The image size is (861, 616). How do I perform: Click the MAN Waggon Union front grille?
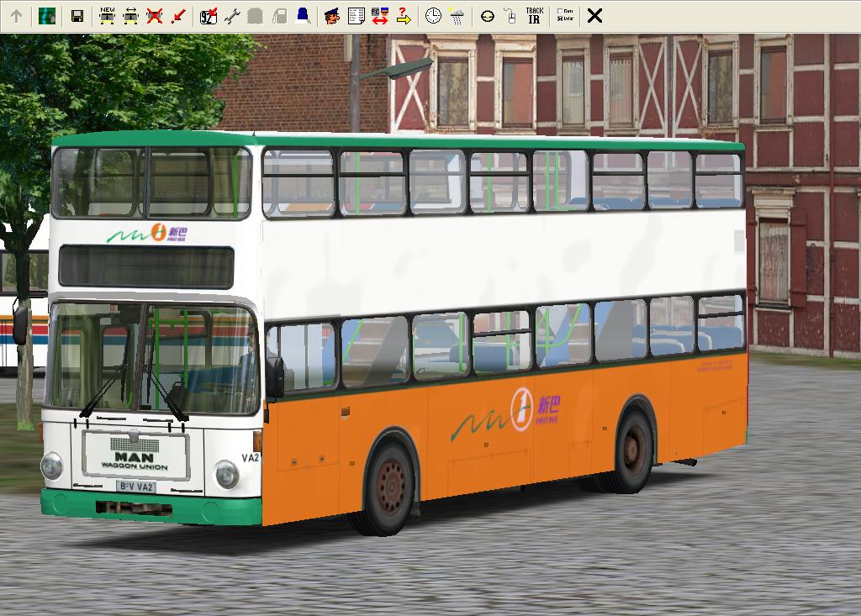(135, 455)
